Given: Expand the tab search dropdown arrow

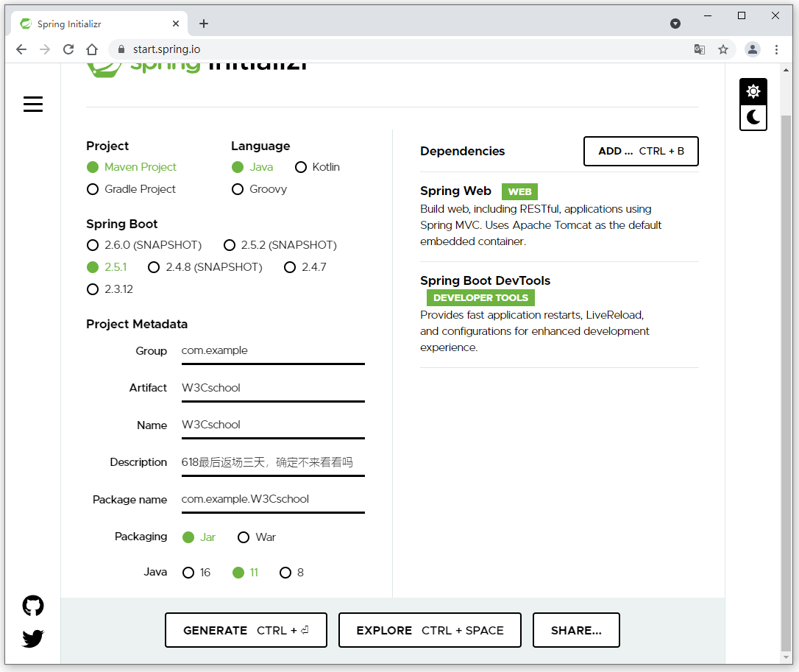Looking at the screenshot, I should [x=675, y=24].
